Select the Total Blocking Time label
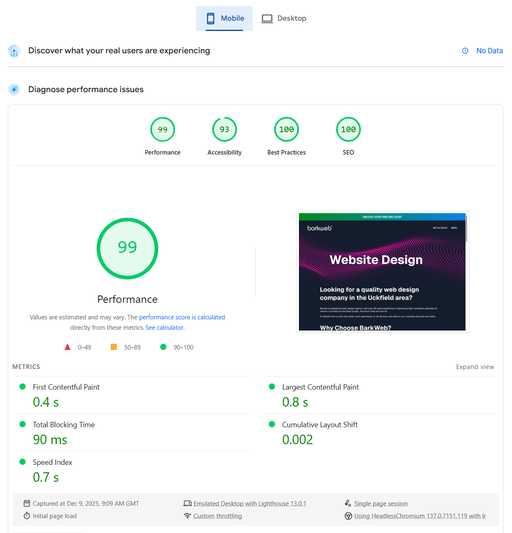Image resolution: width=512 pixels, height=533 pixels. point(64,425)
